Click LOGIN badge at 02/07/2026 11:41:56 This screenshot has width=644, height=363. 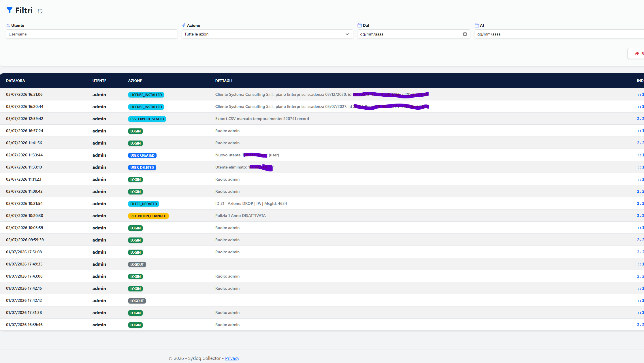point(135,143)
